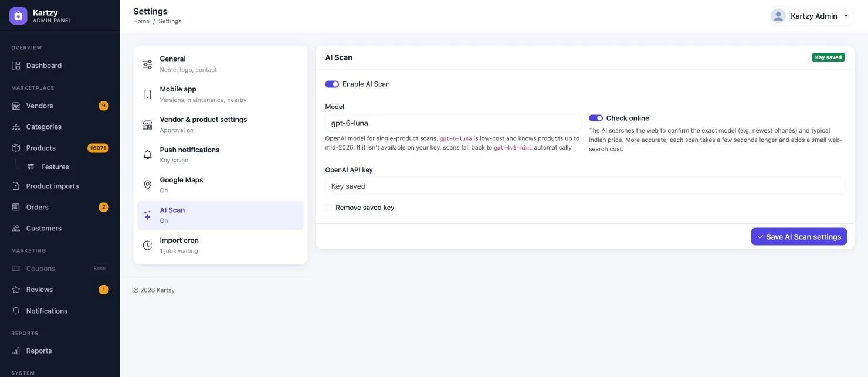Open Google Maps settings section
The width and height of the screenshot is (868, 377).
click(221, 185)
